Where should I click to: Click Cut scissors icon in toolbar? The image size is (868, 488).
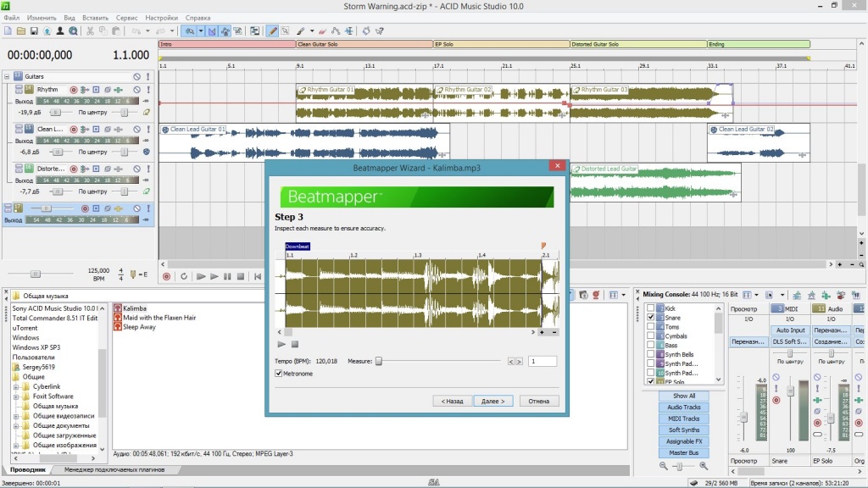tap(90, 31)
